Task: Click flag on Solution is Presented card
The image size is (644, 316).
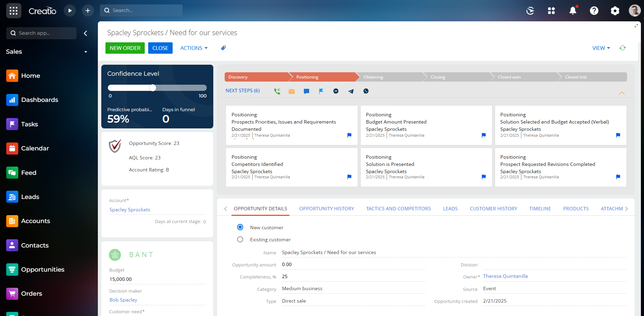Action: [484, 177]
